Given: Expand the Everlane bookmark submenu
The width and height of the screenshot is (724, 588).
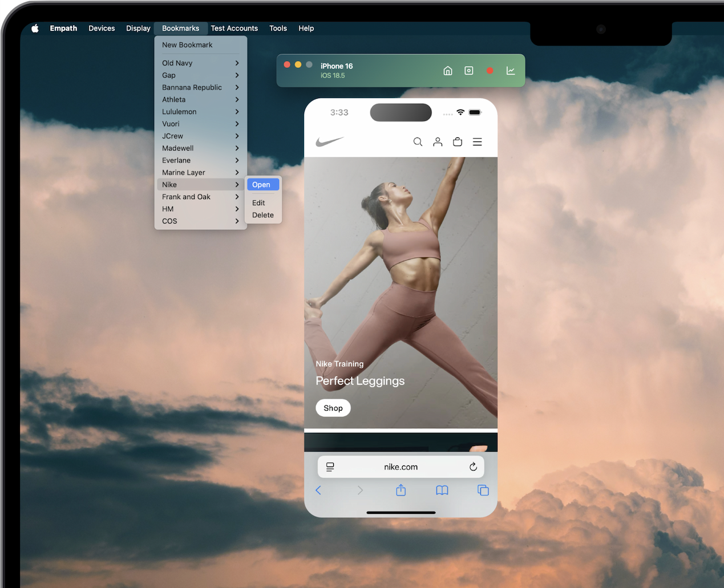Looking at the screenshot, I should 200,160.
